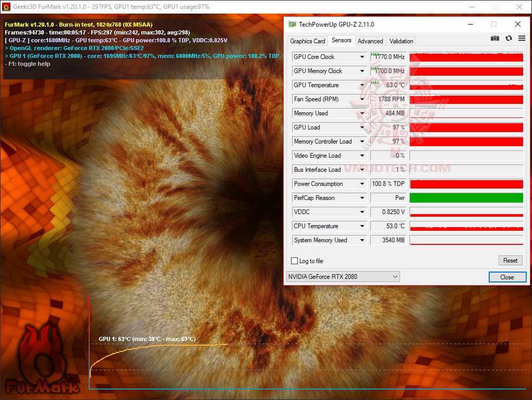The width and height of the screenshot is (532, 400).
Task: Click the Pwr PerfCap reason value
Action: point(388,198)
